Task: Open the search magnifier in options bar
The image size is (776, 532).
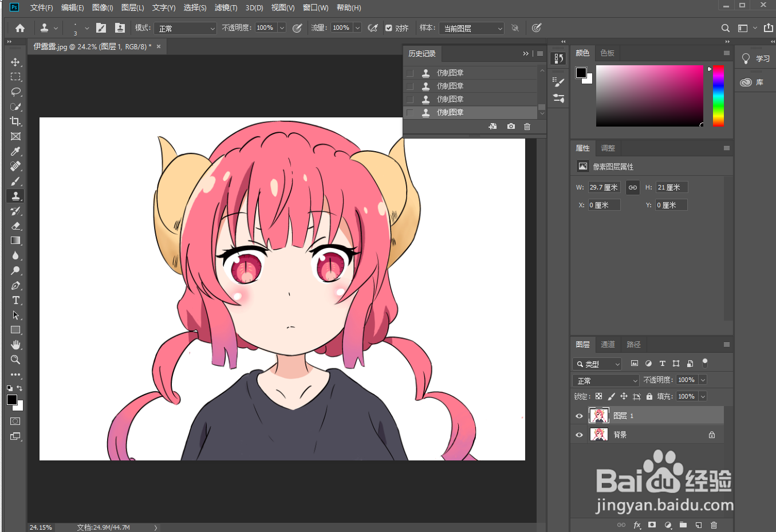Action: tap(726, 28)
